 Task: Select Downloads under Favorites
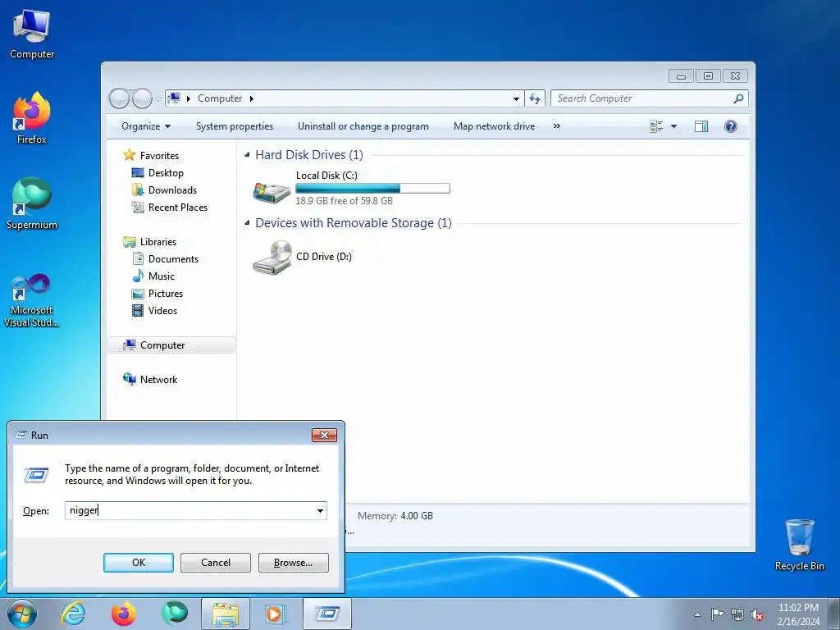click(172, 190)
